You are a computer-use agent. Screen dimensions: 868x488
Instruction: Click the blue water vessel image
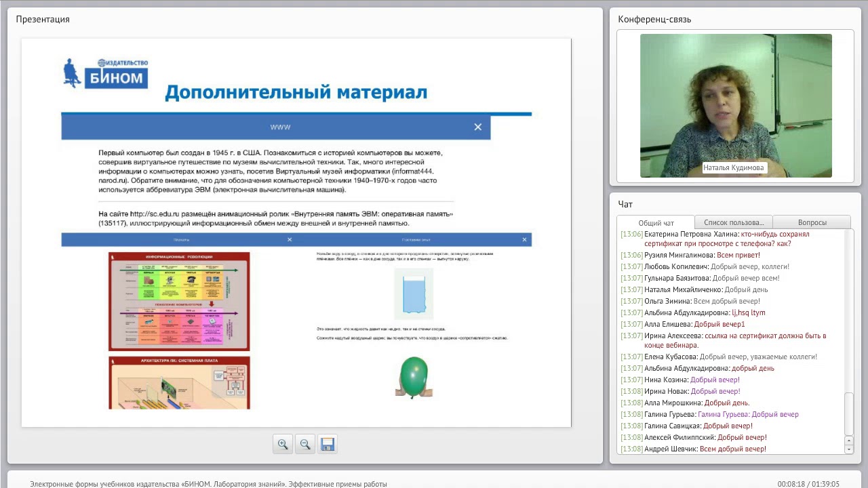[414, 293]
